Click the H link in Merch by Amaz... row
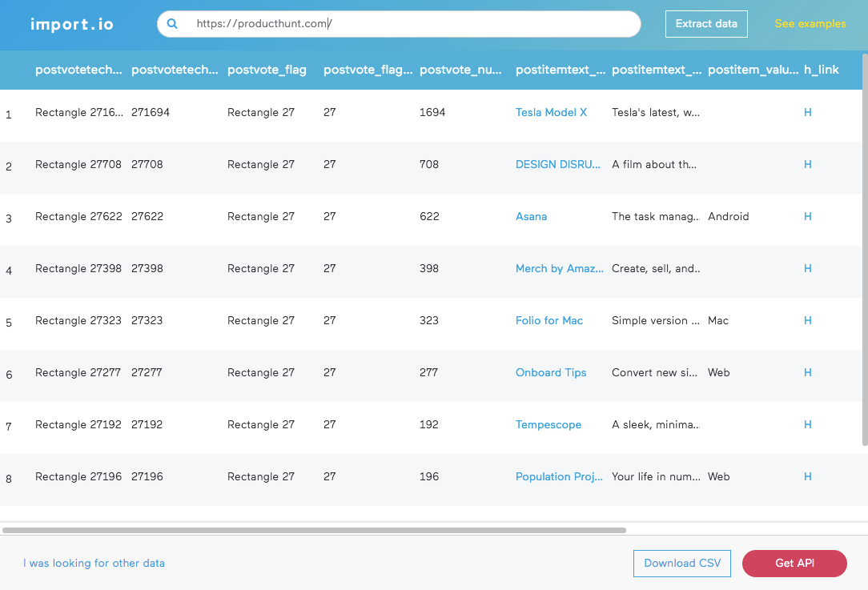868x590 pixels. [x=808, y=268]
